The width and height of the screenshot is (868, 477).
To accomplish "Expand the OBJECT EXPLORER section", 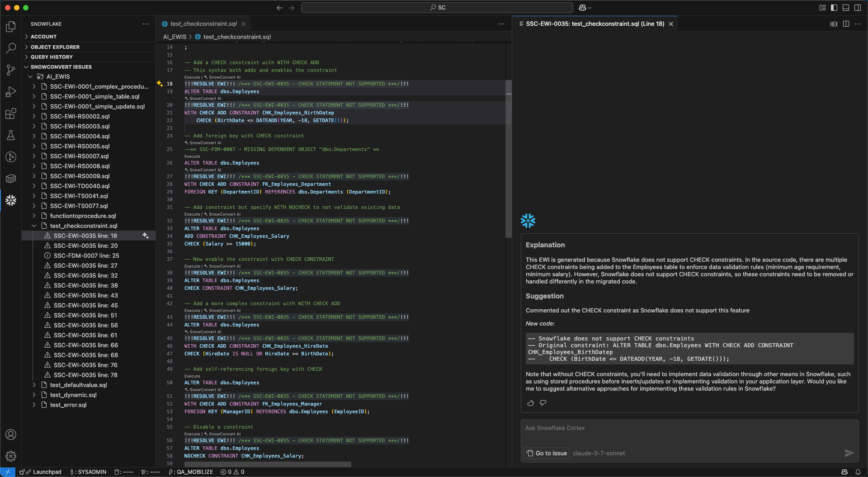I will pos(55,47).
